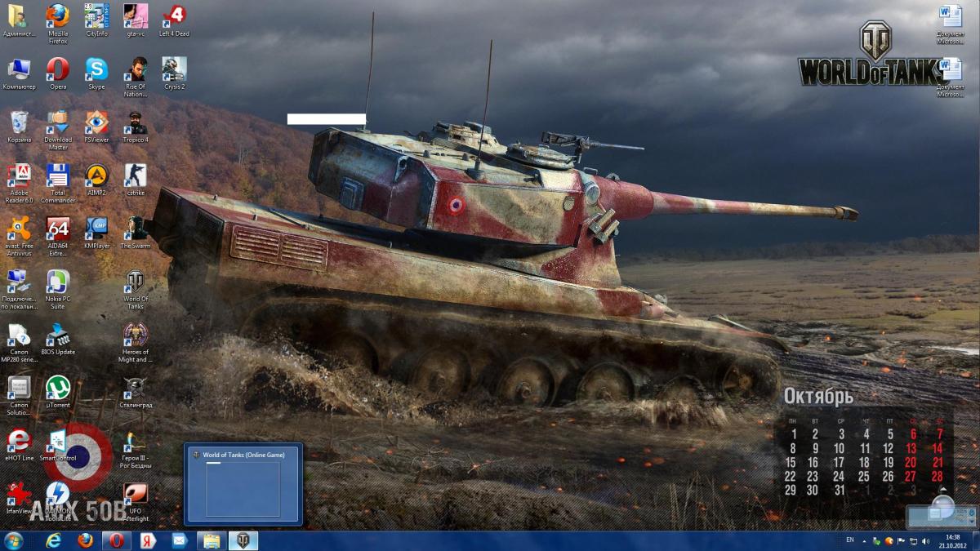Screen dimensions: 980x551
Task: Switch to Opera in the taskbar
Action: pyautogui.click(x=117, y=540)
